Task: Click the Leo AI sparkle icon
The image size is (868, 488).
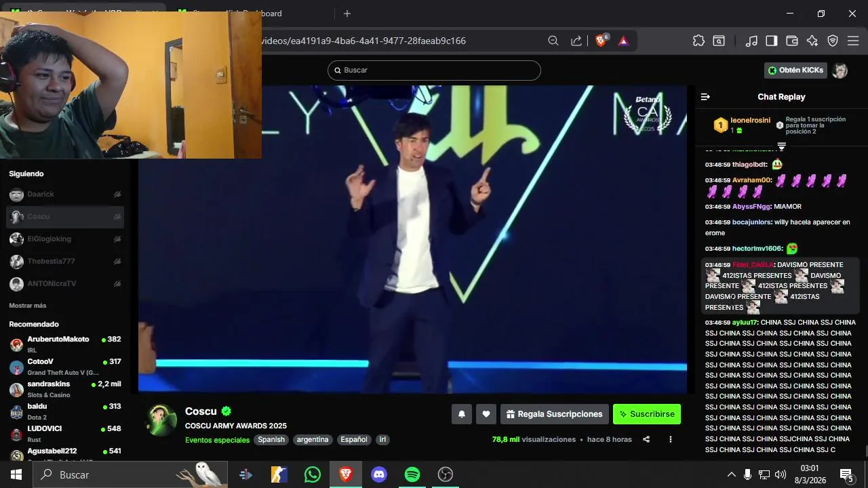Action: pos(812,41)
